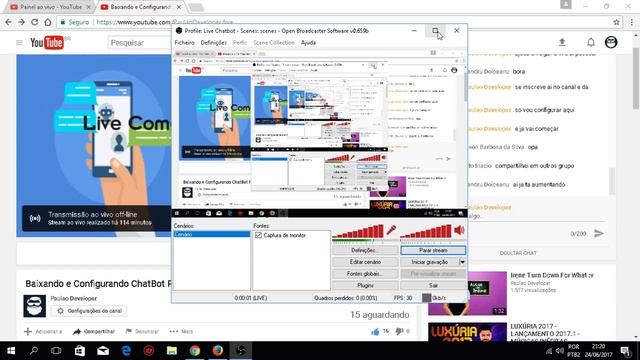Click the Definições... button in OBS
Viewport: 640px width, 360px height.
(365, 250)
